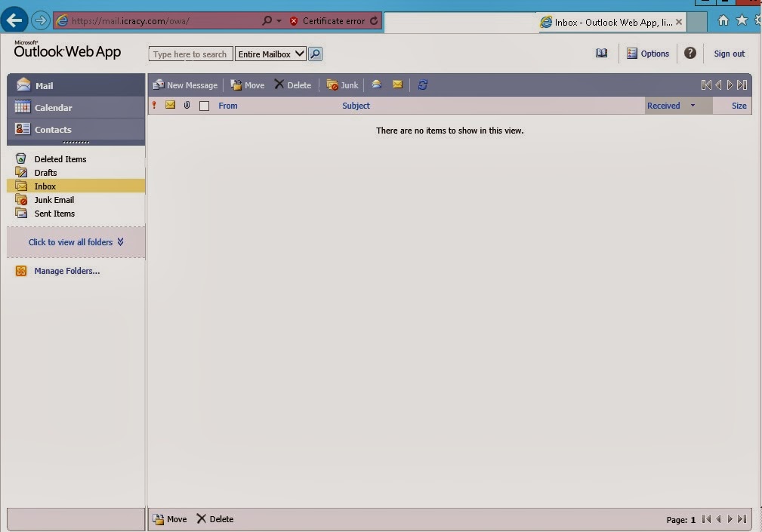Click Move in the top toolbar
Viewport: 762px width, 532px height.
tap(248, 85)
